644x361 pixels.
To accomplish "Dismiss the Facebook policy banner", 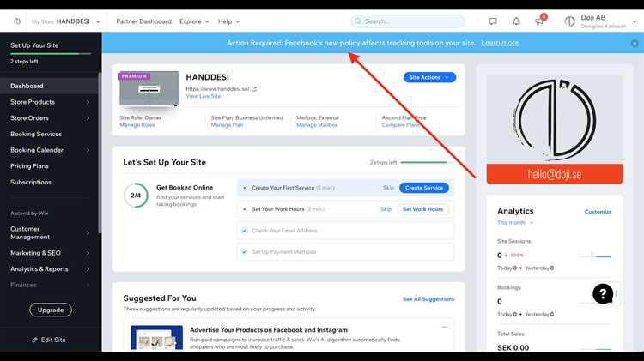I will tap(635, 43).
